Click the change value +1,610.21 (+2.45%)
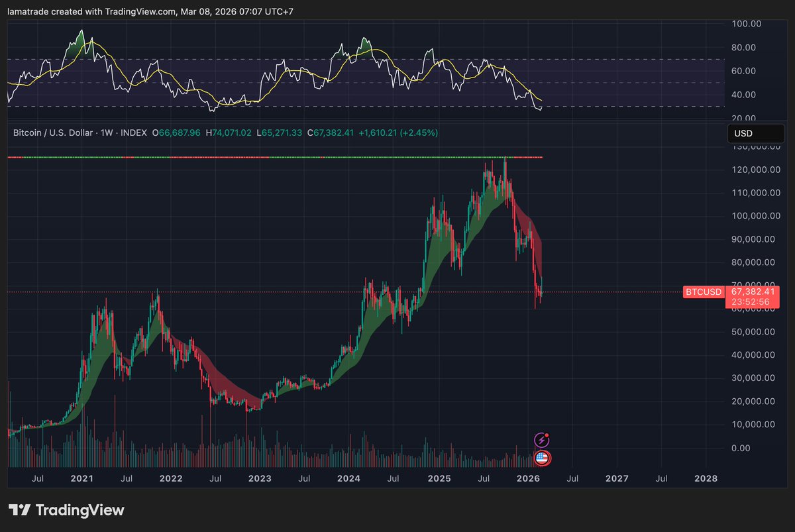The image size is (795, 532). pos(398,133)
